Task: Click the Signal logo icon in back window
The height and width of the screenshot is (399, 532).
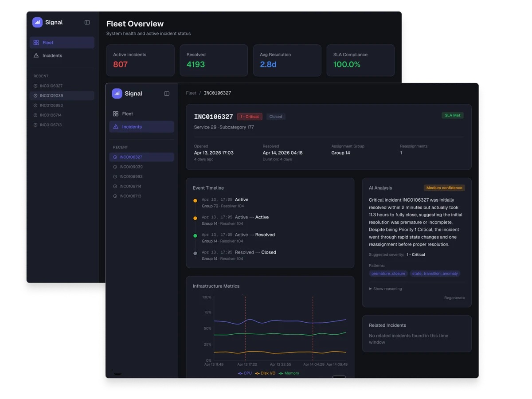Action: (x=37, y=22)
